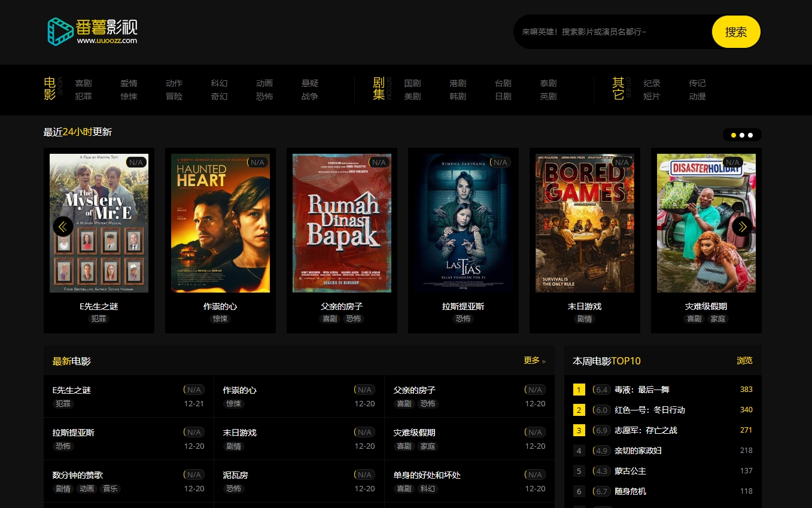The height and width of the screenshot is (508, 812).
Task: Open the 短片 category
Action: 652,96
